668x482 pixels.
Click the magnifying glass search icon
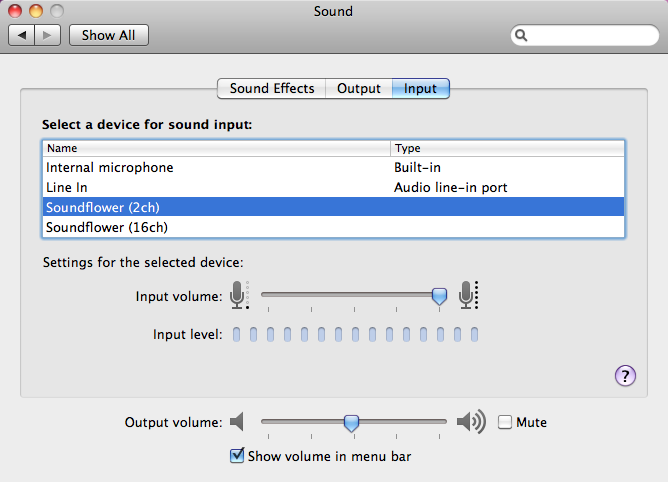[521, 35]
